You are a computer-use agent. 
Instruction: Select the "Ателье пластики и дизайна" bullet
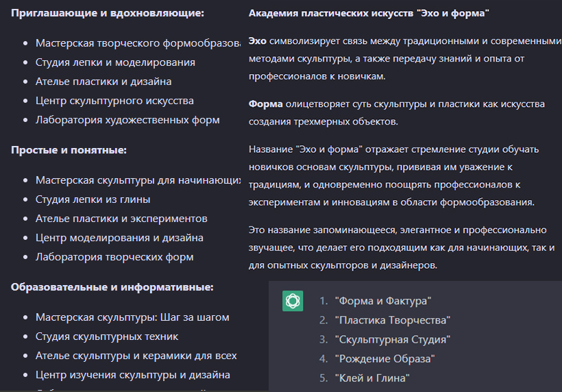[x=103, y=82]
